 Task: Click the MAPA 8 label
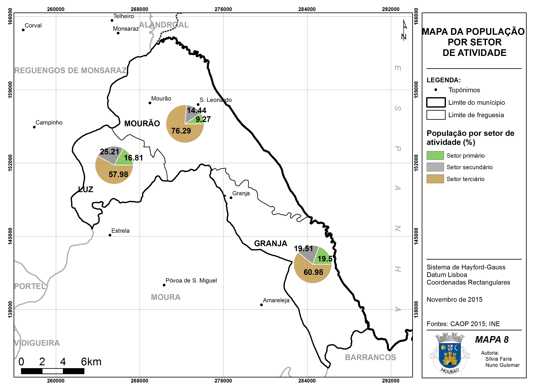(492, 340)
